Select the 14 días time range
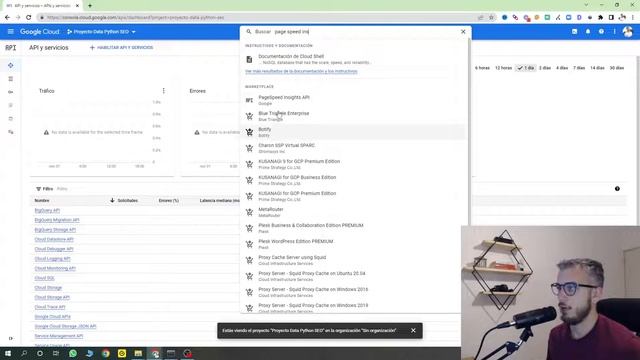 point(597,68)
